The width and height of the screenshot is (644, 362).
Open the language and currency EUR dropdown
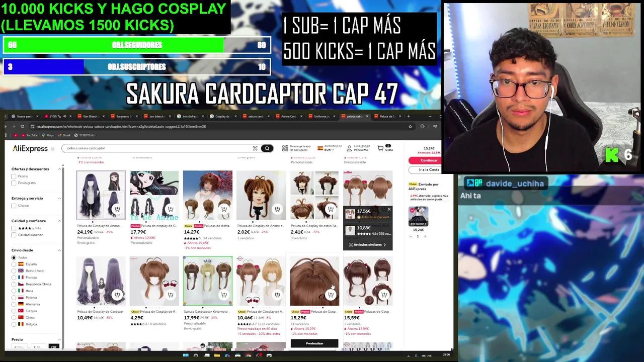pos(327,148)
